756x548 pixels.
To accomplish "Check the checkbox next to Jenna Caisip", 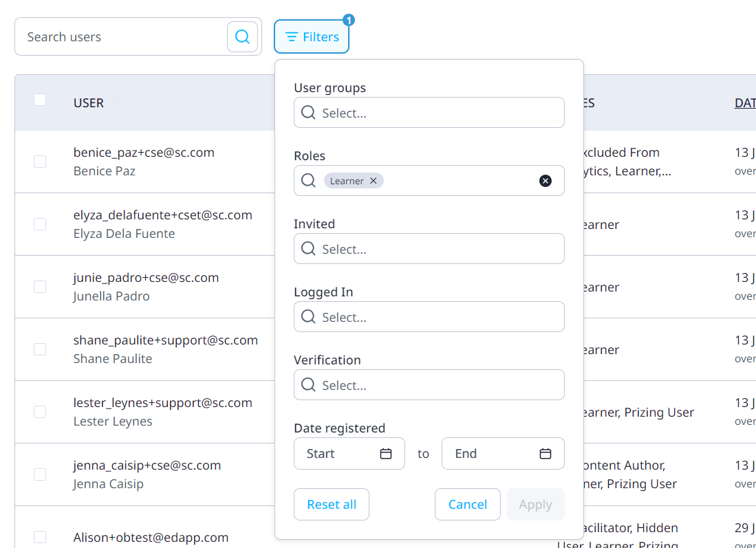I will coord(39,474).
